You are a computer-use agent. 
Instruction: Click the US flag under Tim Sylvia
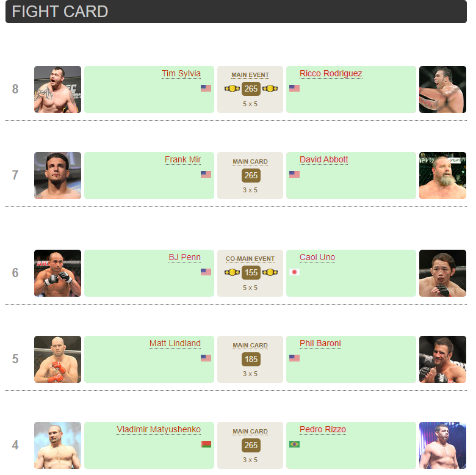(x=206, y=88)
